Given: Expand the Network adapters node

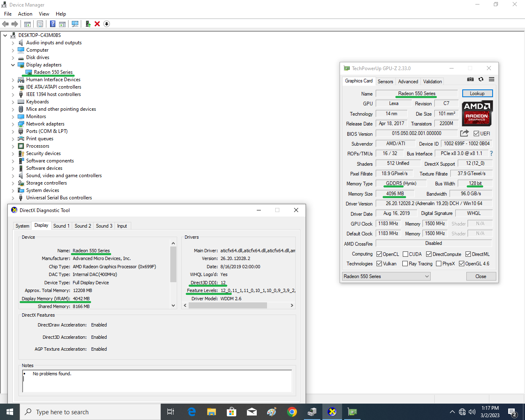Looking at the screenshot, I should click(x=13, y=124).
